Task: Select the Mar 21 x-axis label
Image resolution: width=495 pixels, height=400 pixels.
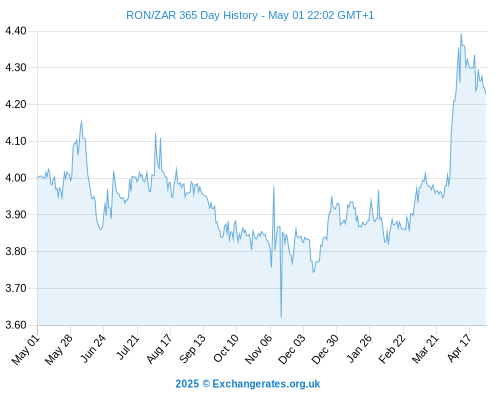Action: [x=425, y=349]
